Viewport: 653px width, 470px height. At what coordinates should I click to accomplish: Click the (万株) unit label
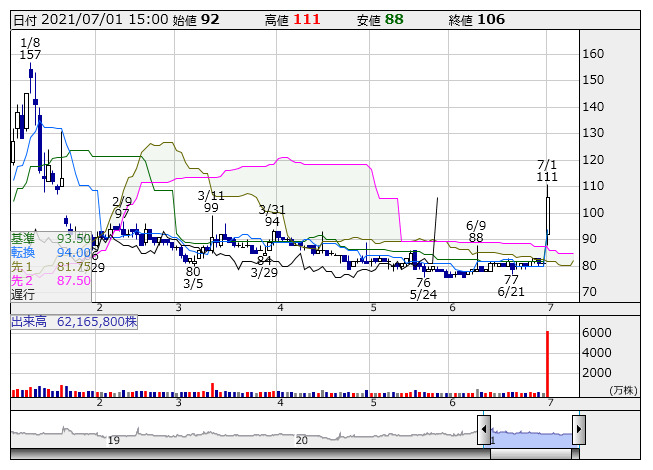pyautogui.click(x=623, y=390)
